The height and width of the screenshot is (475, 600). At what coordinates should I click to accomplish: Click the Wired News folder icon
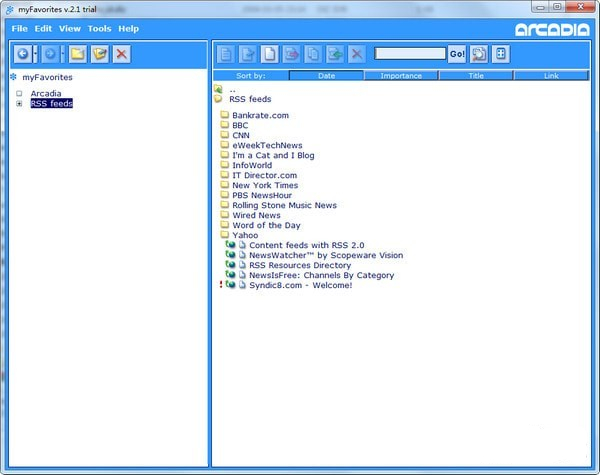pos(225,214)
